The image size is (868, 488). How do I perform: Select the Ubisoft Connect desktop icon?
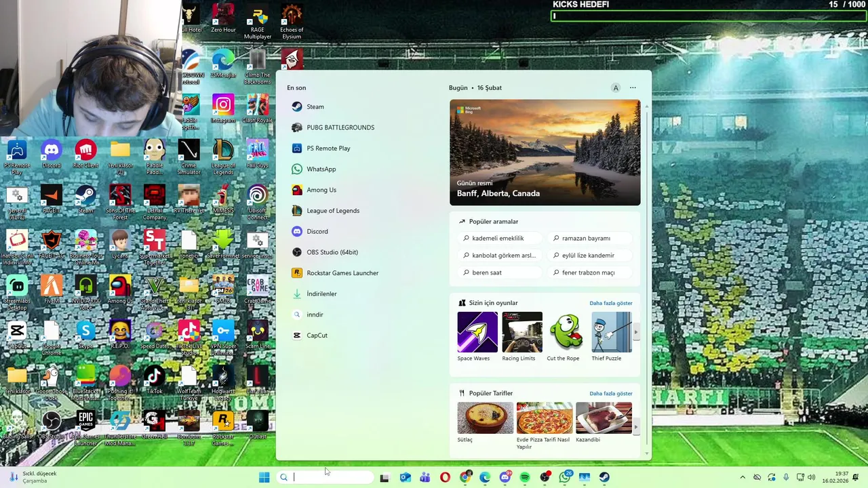click(257, 203)
